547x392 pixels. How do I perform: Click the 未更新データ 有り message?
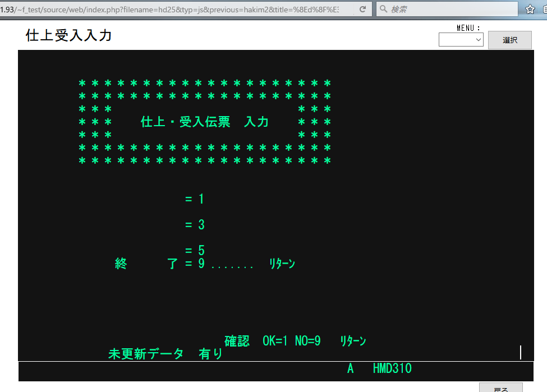tap(165, 354)
